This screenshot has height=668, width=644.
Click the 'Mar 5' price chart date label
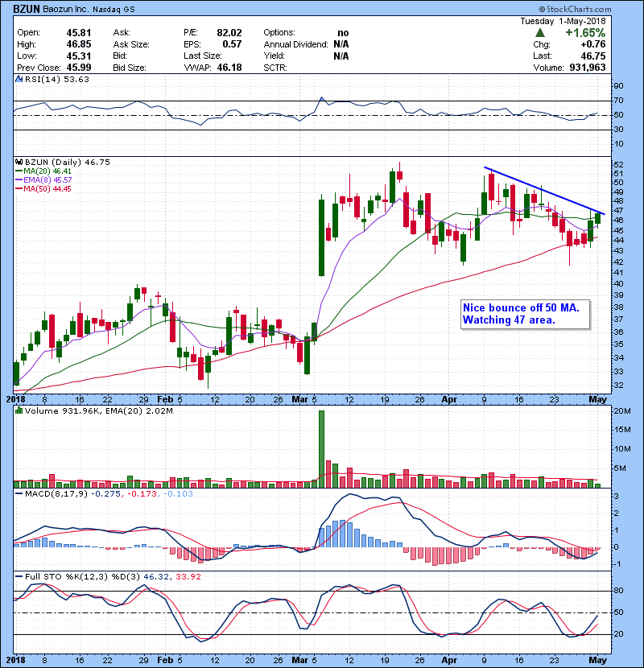304,400
